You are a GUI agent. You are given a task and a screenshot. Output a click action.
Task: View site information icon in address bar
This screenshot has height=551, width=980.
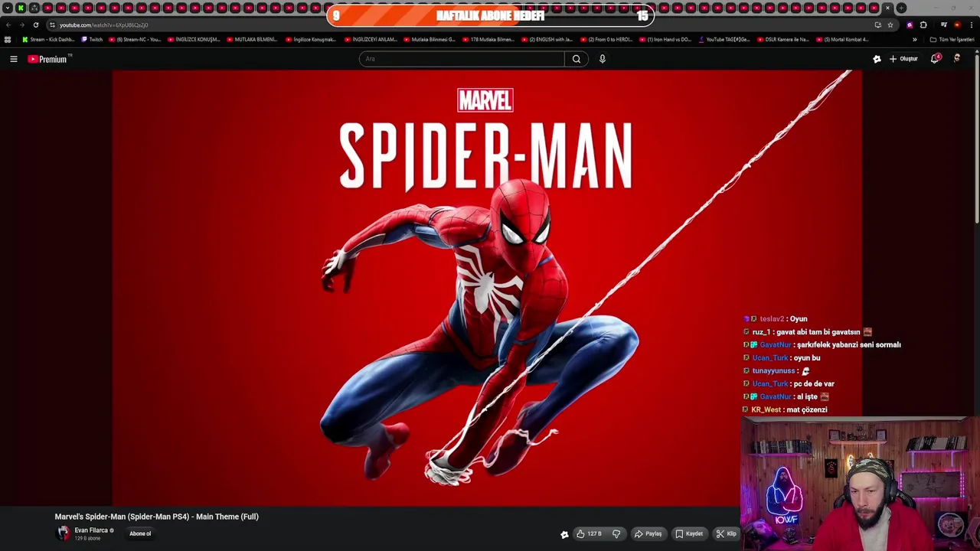click(x=52, y=25)
